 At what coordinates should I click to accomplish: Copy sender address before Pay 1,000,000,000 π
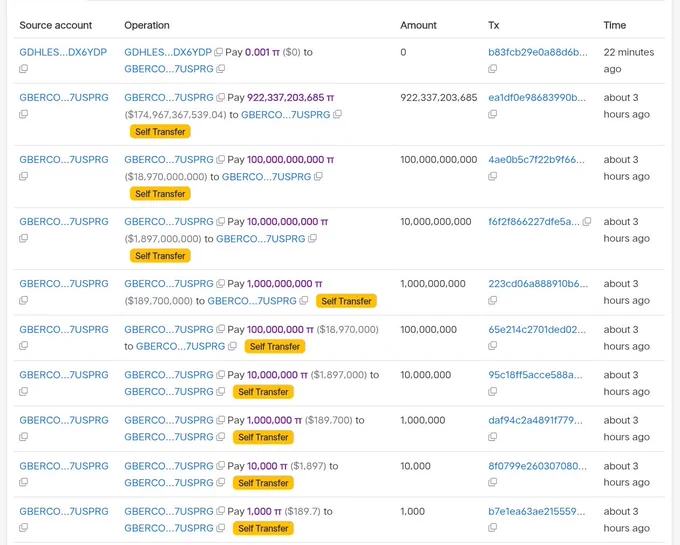(220, 284)
